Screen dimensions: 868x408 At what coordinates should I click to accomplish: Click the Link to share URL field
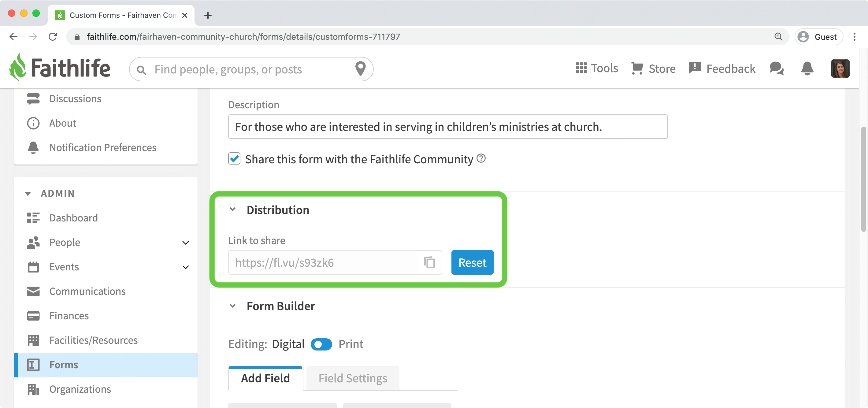click(x=335, y=262)
